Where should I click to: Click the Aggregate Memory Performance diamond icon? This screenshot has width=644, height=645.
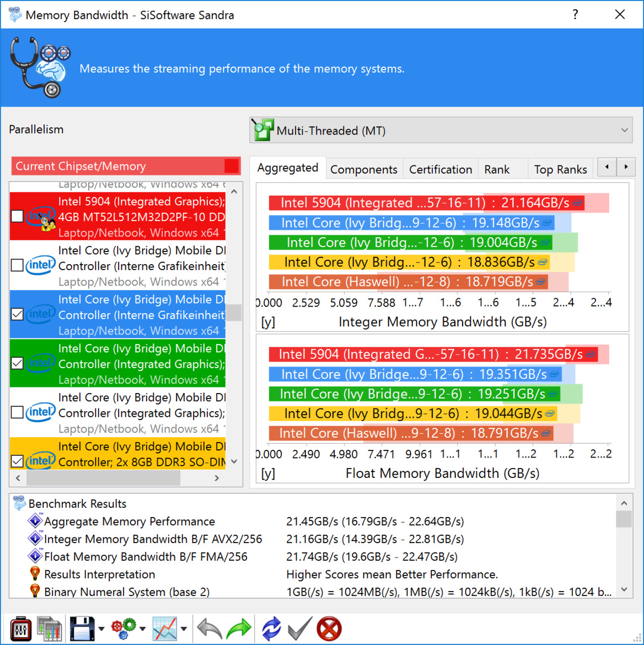35,521
